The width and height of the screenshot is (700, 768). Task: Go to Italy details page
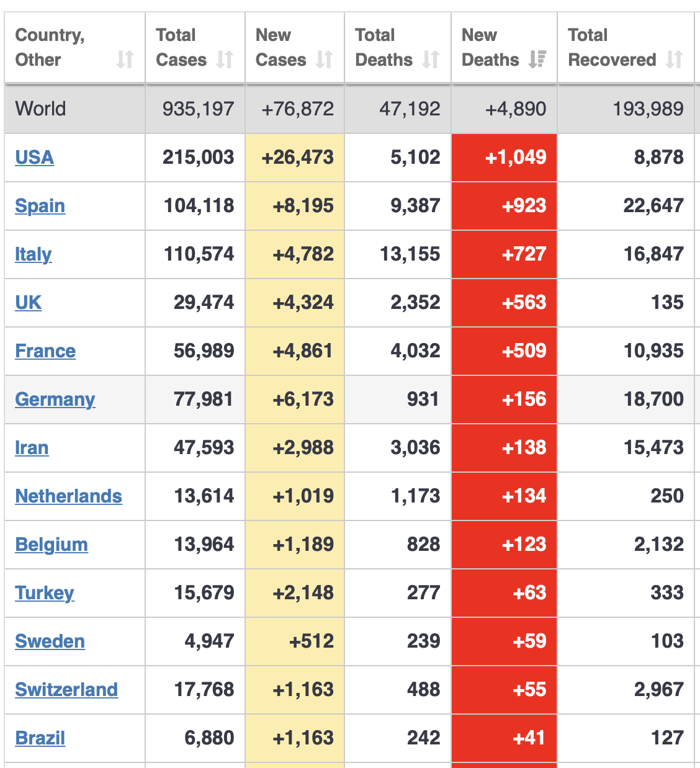[x=34, y=254]
